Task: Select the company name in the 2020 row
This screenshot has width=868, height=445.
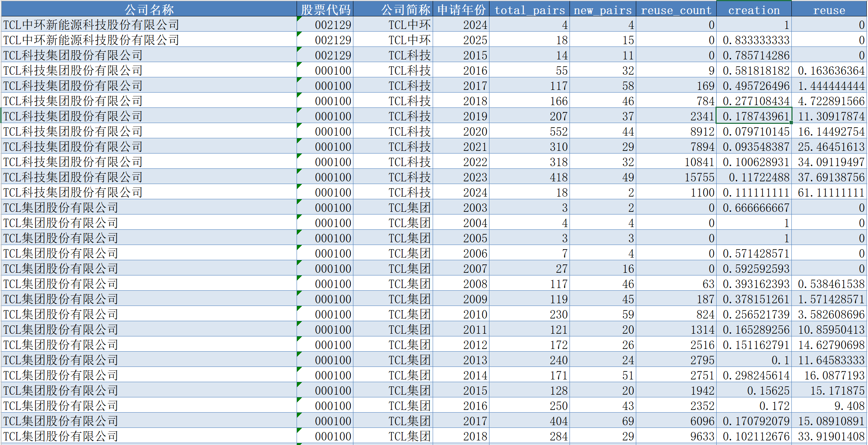Action: pos(149,131)
